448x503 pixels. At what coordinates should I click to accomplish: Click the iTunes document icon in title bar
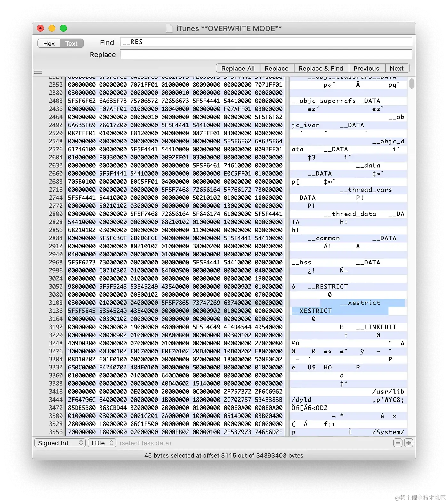pyautogui.click(x=170, y=28)
